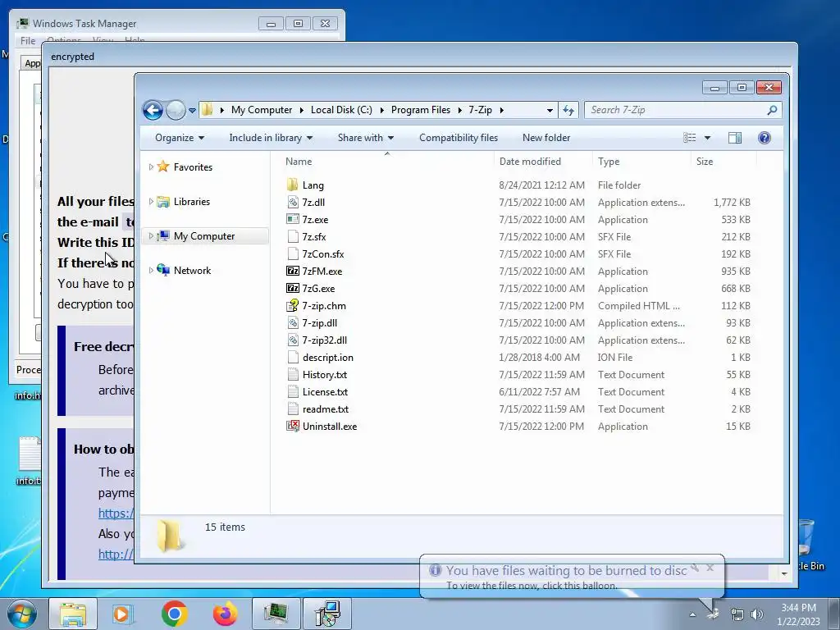Select Favorites in the navigation pane

193,167
